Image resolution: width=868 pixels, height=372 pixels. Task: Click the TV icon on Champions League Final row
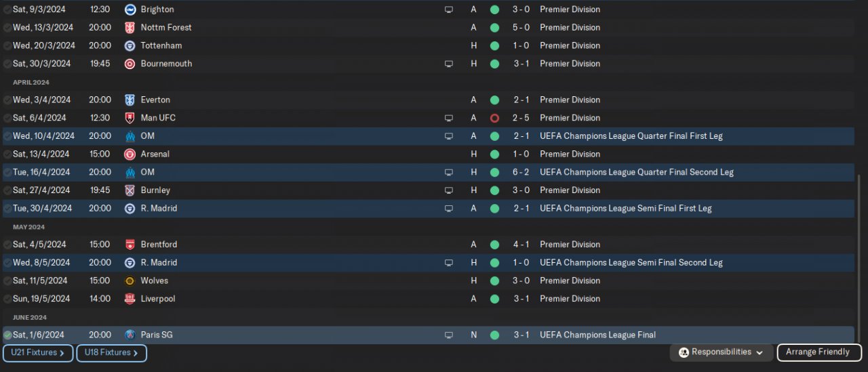coord(448,335)
